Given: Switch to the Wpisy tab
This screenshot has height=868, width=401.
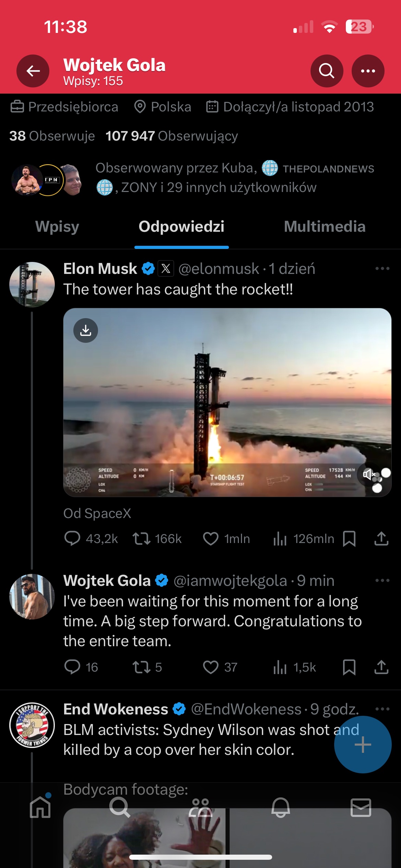Looking at the screenshot, I should click(x=57, y=227).
